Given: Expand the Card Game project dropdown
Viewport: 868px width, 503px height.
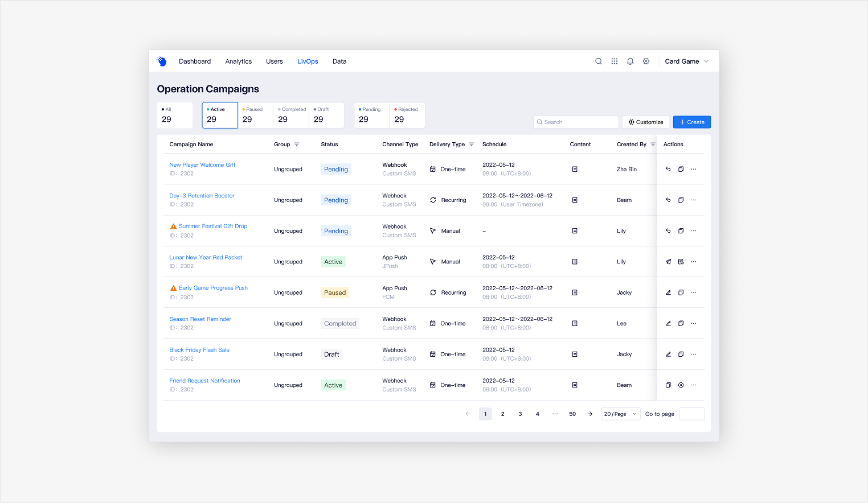Looking at the screenshot, I should click(x=687, y=61).
